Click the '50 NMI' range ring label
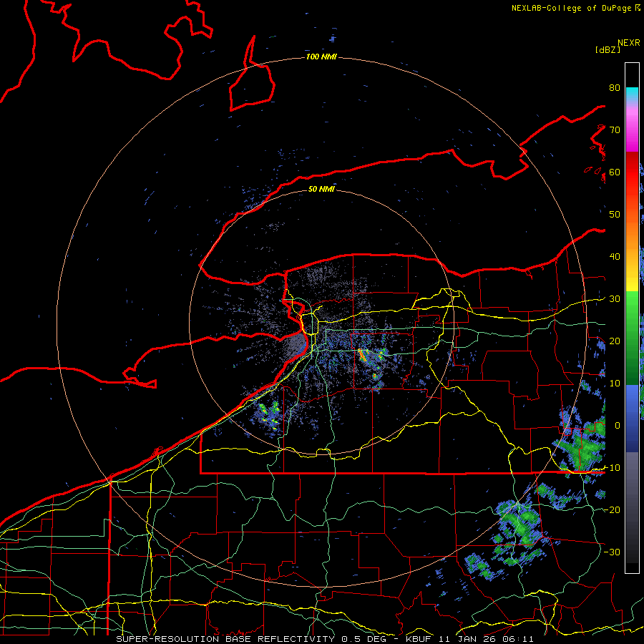The width and height of the screenshot is (644, 644). point(321,189)
